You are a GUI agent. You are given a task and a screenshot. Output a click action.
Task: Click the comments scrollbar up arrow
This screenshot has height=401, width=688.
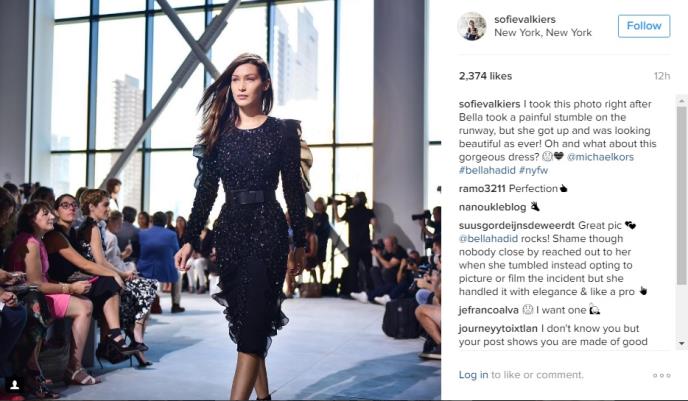pyautogui.click(x=681, y=101)
